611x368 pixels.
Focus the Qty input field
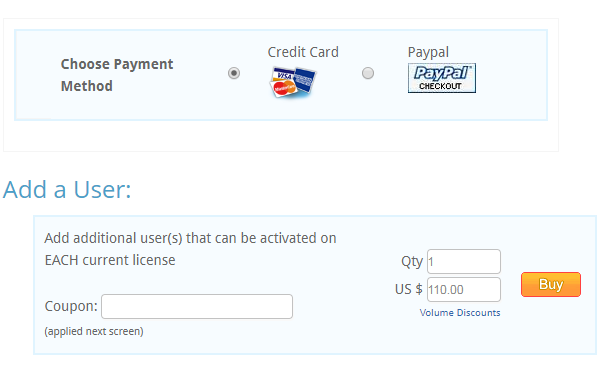coord(464,262)
